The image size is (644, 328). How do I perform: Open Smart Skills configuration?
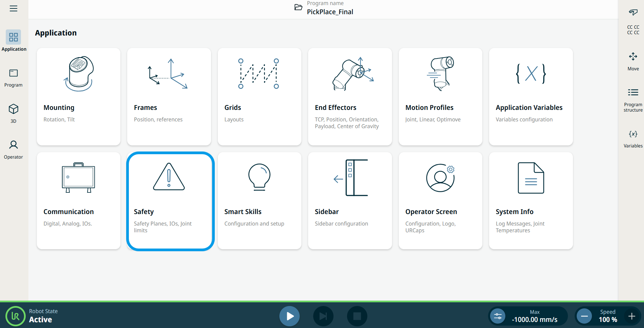click(x=259, y=201)
